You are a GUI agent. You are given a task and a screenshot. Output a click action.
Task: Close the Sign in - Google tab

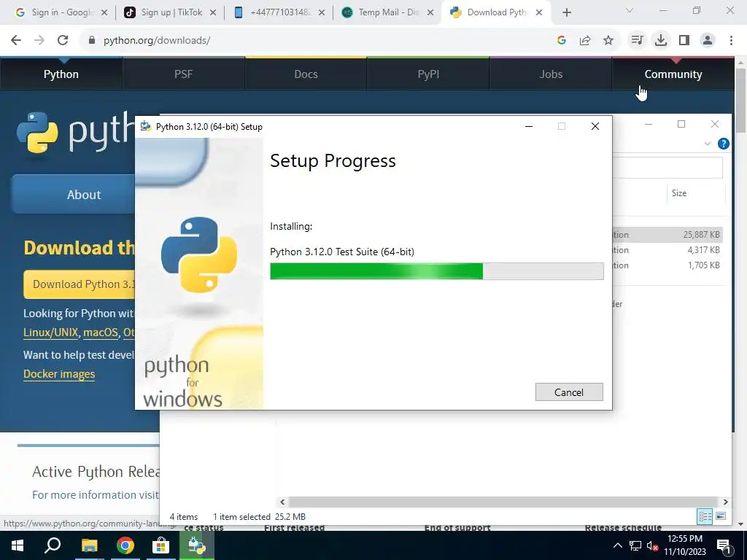pyautogui.click(x=104, y=13)
